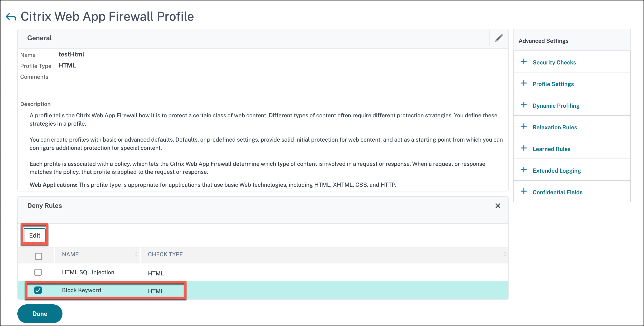Click the Citrix Web App Firewall Profile title
Viewport: 644px width, 326px height.
(x=107, y=16)
